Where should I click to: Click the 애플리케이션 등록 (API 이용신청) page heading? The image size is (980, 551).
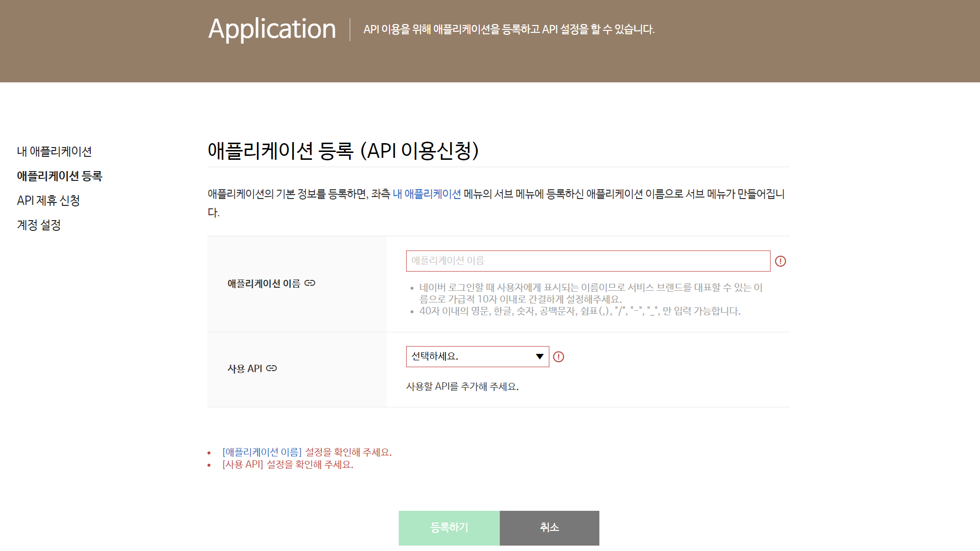pyautogui.click(x=343, y=150)
